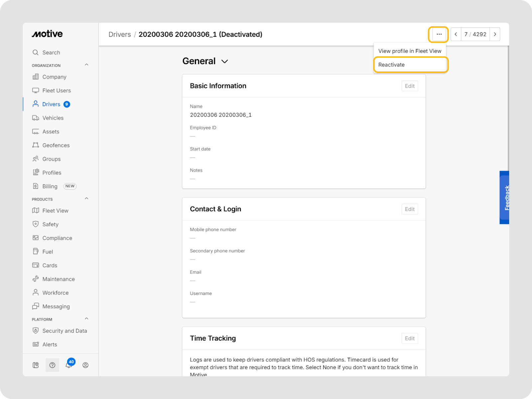532x399 pixels.
Task: Click the notifications bell icon
Action: (x=69, y=365)
